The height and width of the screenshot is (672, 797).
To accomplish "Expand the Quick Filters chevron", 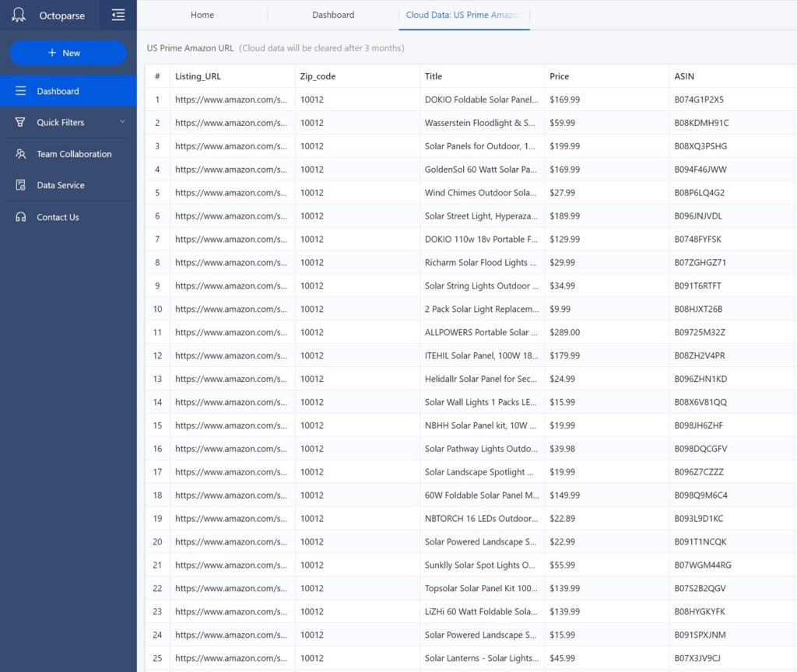I will [x=122, y=121].
